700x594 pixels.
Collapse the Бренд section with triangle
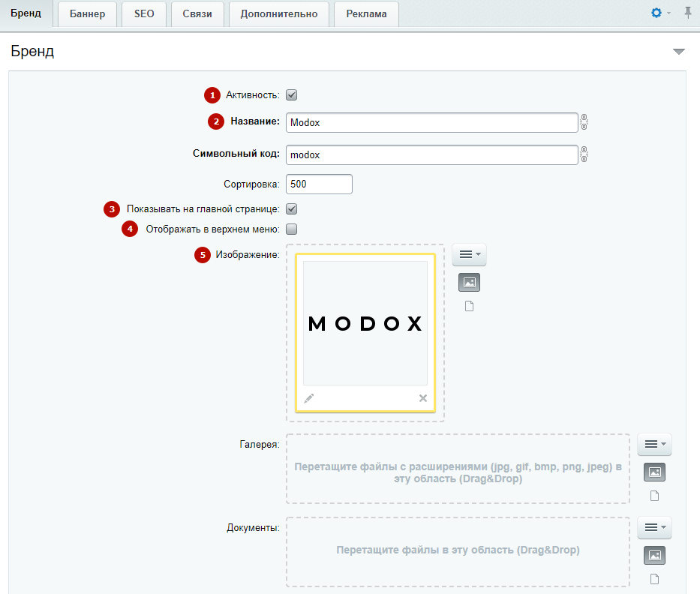coord(678,52)
